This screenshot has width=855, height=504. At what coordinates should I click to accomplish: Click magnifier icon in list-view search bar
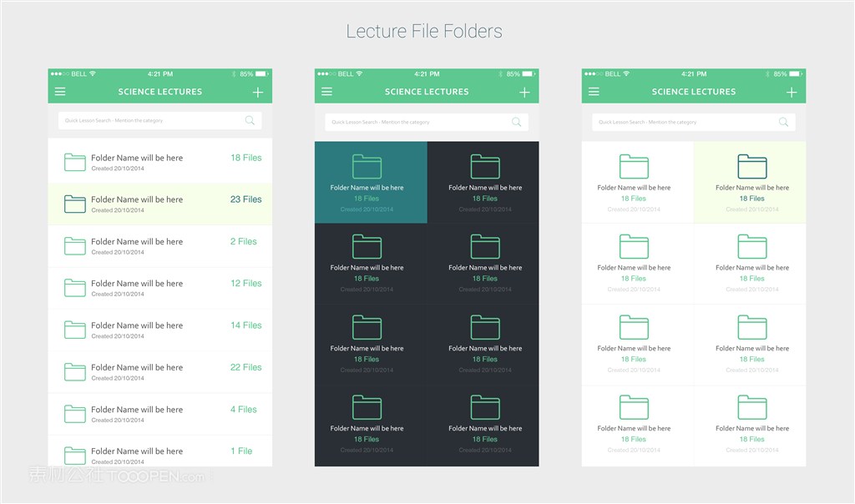point(250,120)
